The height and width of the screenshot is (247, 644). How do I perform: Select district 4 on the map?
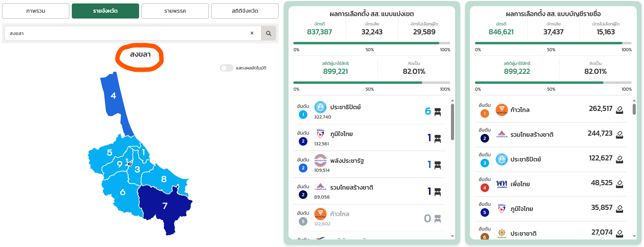(113, 96)
